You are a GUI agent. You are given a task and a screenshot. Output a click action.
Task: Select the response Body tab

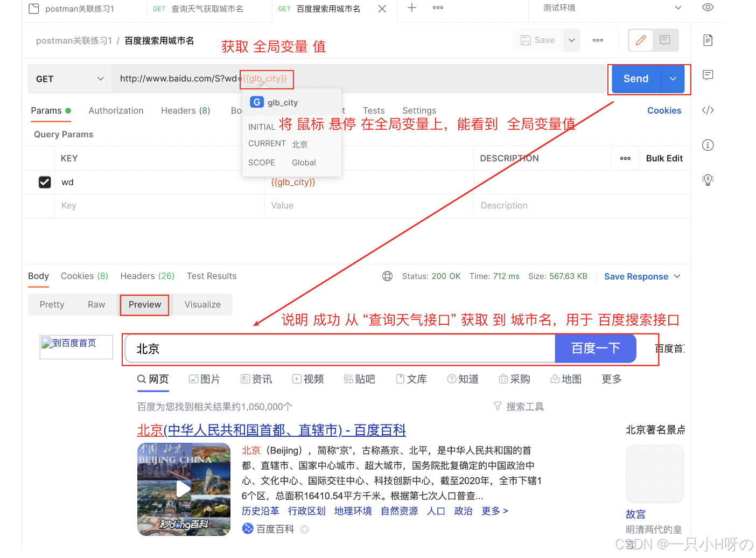click(x=38, y=276)
